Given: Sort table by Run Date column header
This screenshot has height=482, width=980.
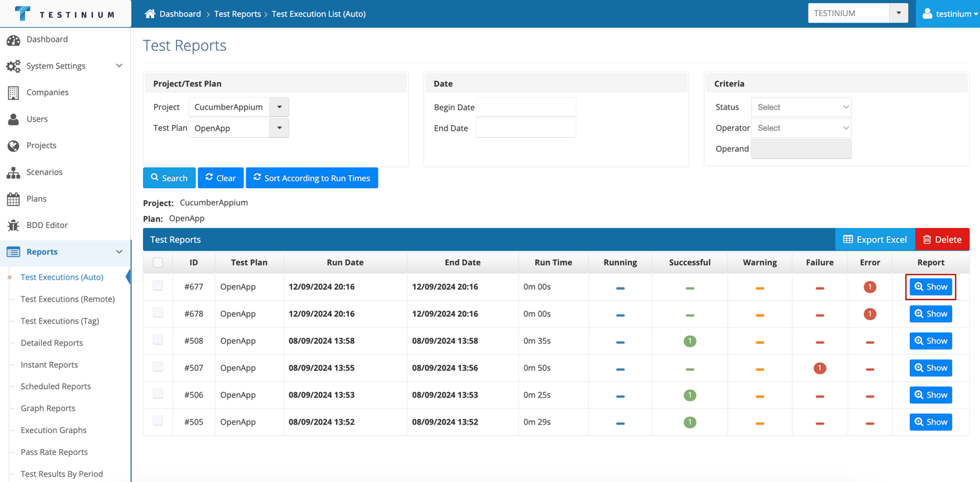Looking at the screenshot, I should pyautogui.click(x=345, y=262).
